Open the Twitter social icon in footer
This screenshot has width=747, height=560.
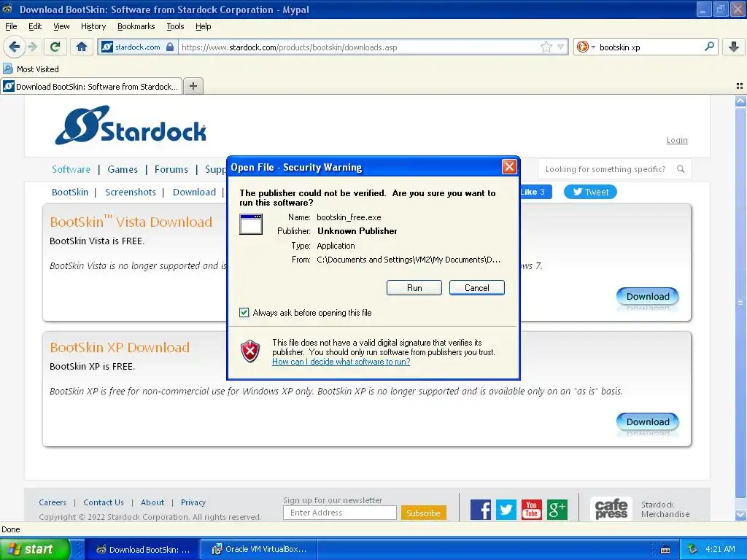(506, 510)
